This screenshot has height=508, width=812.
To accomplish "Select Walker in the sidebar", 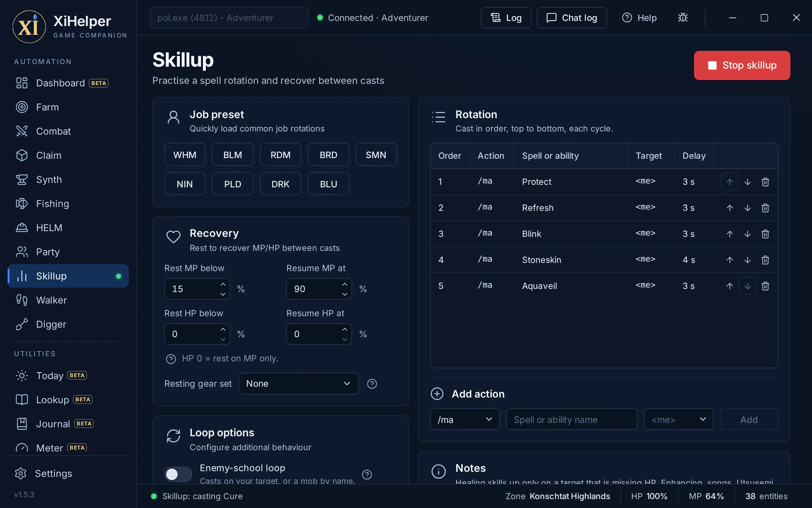I will point(68,300).
